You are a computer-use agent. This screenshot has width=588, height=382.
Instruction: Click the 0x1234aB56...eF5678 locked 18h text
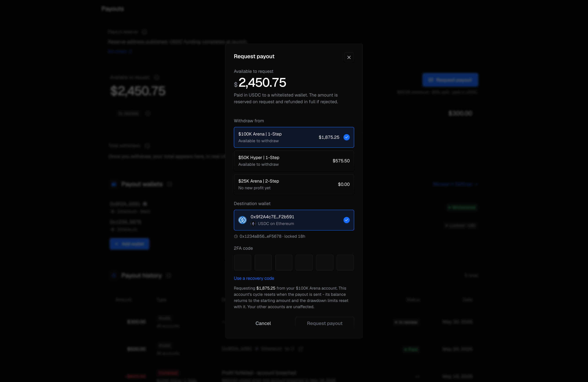click(272, 236)
